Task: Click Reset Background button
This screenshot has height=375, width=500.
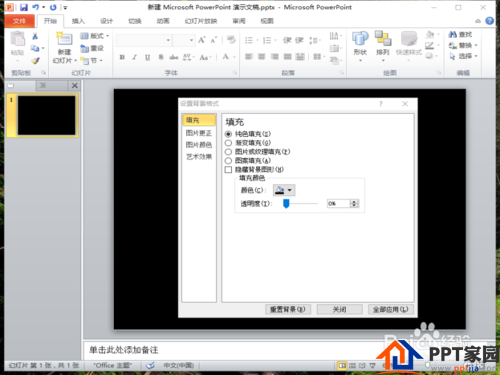Action: (x=288, y=309)
